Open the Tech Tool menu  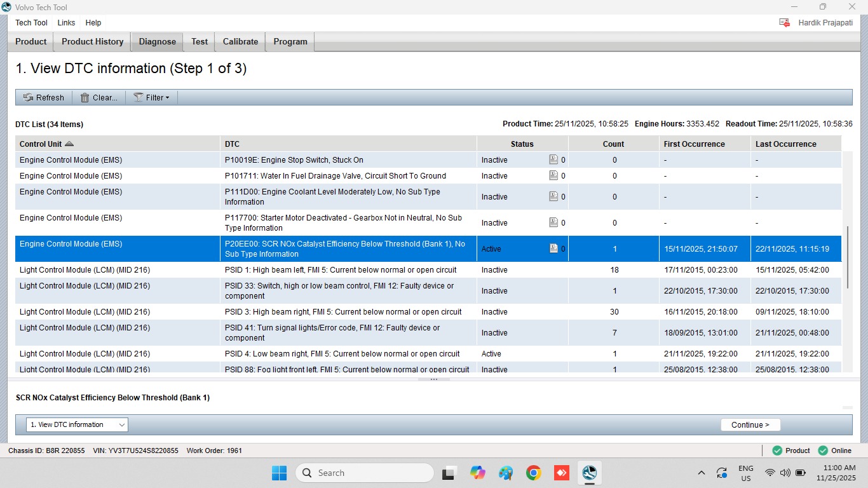coord(31,23)
